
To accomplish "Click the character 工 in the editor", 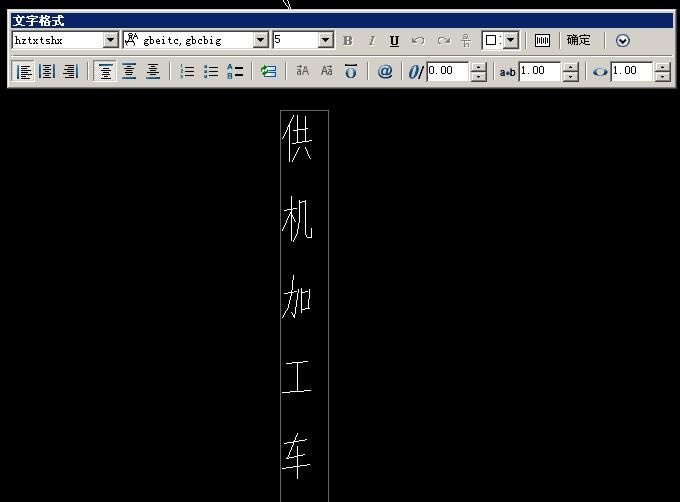I will [x=297, y=377].
